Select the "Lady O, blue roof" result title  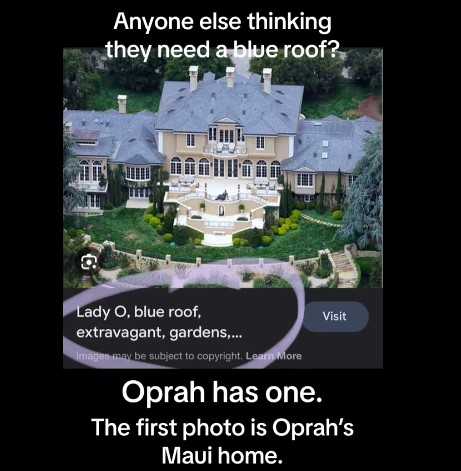pos(139,312)
